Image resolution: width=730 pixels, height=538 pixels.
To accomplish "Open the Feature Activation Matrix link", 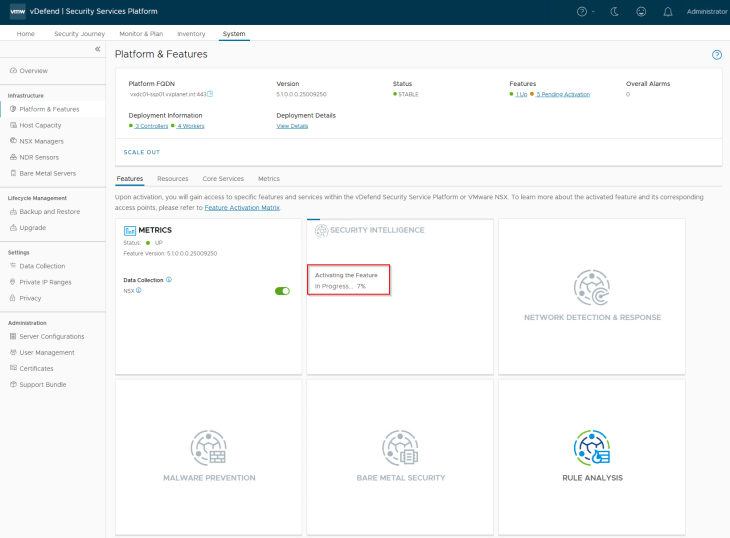I will tap(242, 207).
